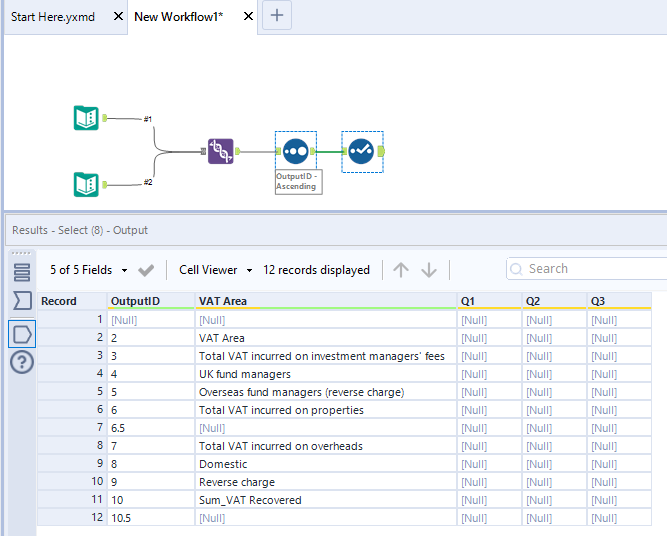Go to previous record up arrow
Image resolution: width=667 pixels, height=536 pixels.
401,270
